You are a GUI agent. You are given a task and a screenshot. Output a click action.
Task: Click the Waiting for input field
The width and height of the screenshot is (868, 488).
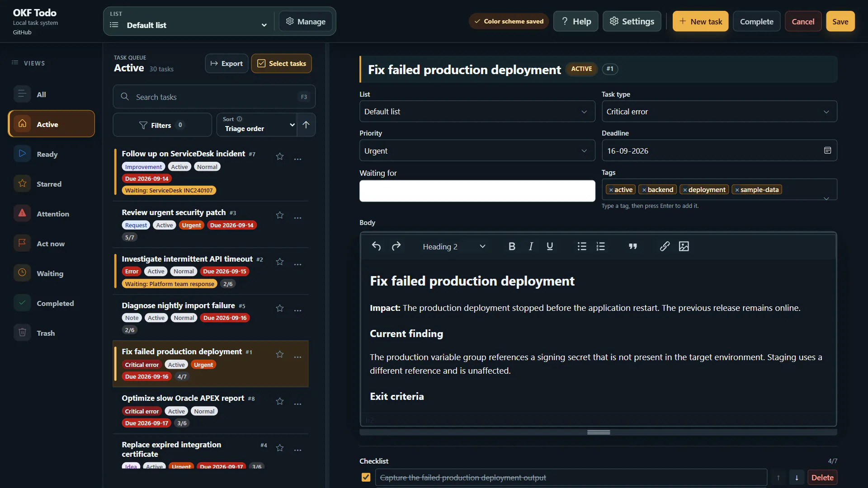[477, 191]
